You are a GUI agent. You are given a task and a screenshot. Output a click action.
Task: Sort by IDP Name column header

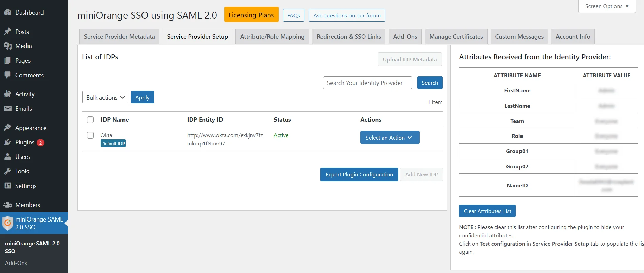(x=115, y=120)
